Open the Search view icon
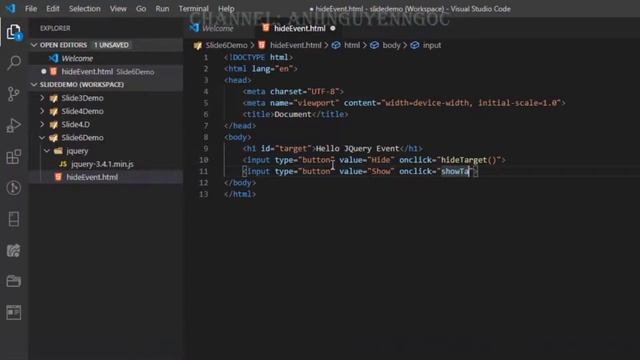The width and height of the screenshot is (640, 360). point(13,63)
